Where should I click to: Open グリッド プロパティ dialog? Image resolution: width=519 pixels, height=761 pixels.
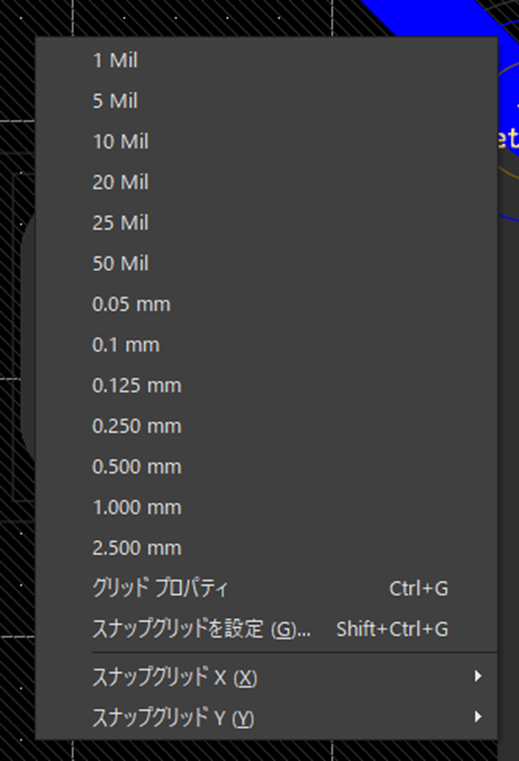[x=266, y=589]
